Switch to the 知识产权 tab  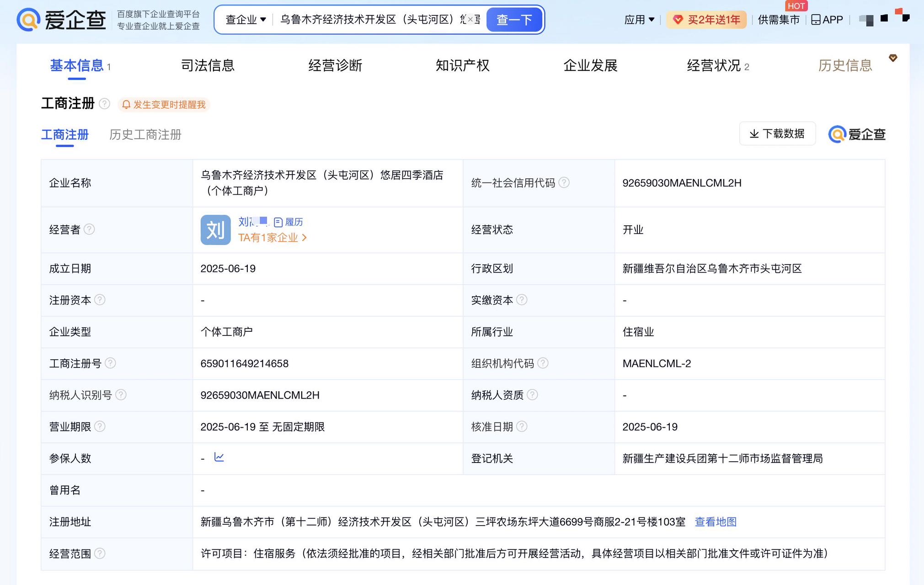463,65
